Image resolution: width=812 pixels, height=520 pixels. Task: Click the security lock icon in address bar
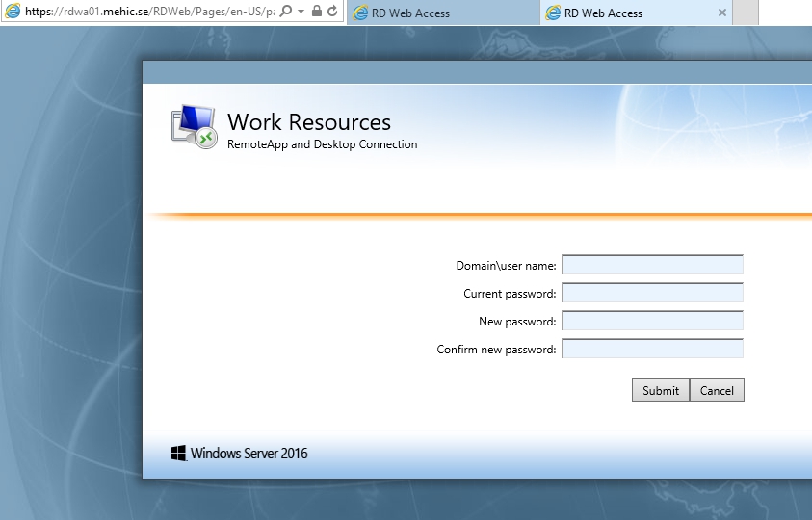tap(316, 11)
